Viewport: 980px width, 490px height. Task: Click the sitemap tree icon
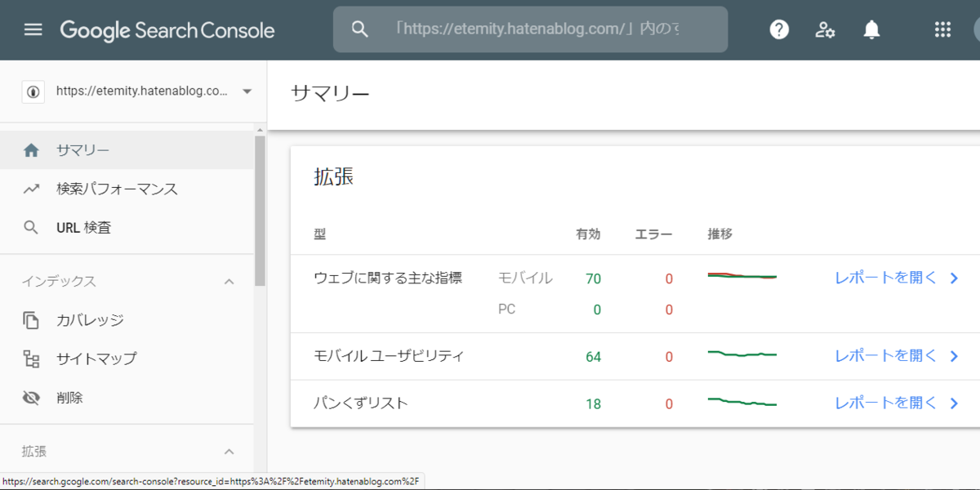pos(32,359)
